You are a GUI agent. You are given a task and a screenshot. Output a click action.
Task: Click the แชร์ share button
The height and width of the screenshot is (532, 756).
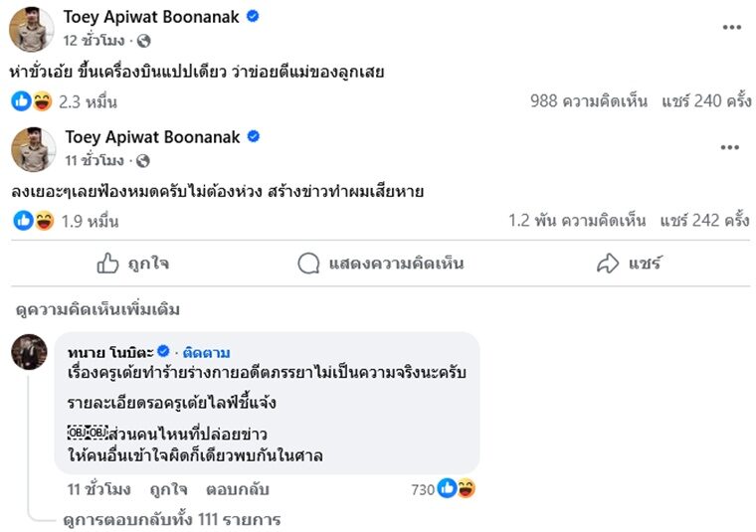[x=630, y=264]
